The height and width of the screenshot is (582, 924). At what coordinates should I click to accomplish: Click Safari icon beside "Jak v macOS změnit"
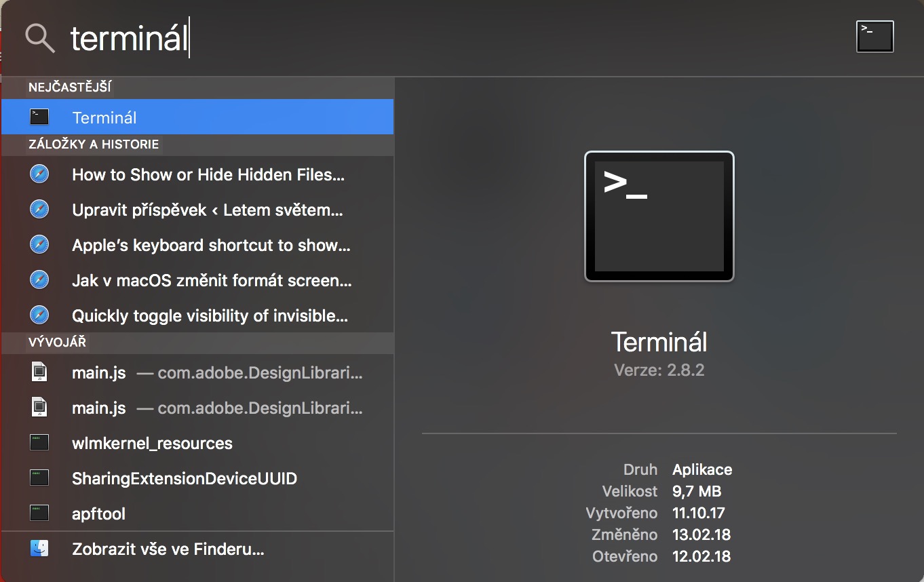[x=39, y=280]
